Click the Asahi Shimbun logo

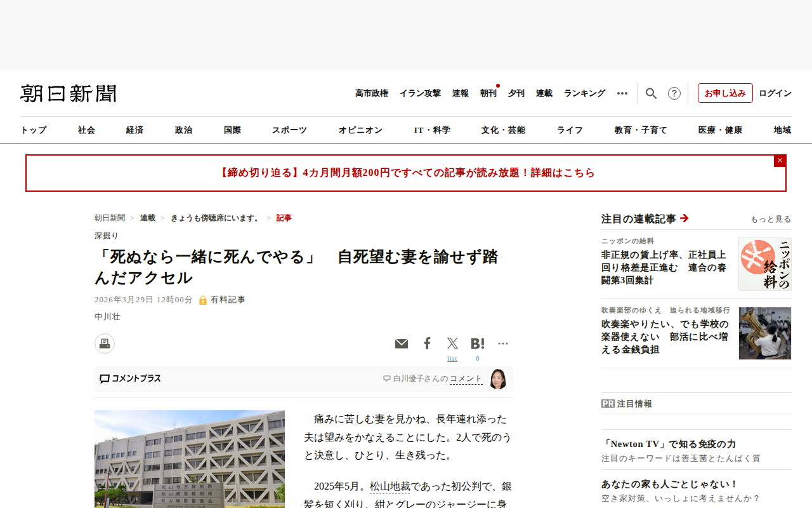pyautogui.click(x=69, y=93)
